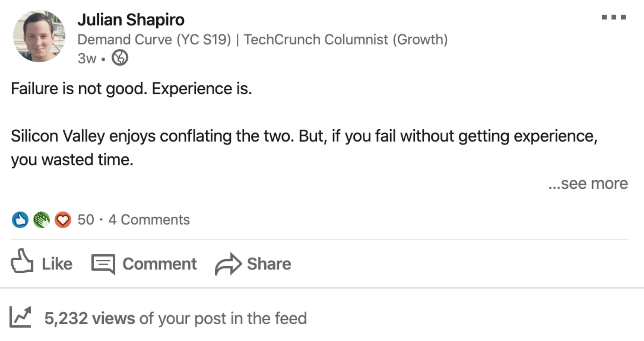Expand post with see more
This screenshot has width=644, height=341.
588,183
